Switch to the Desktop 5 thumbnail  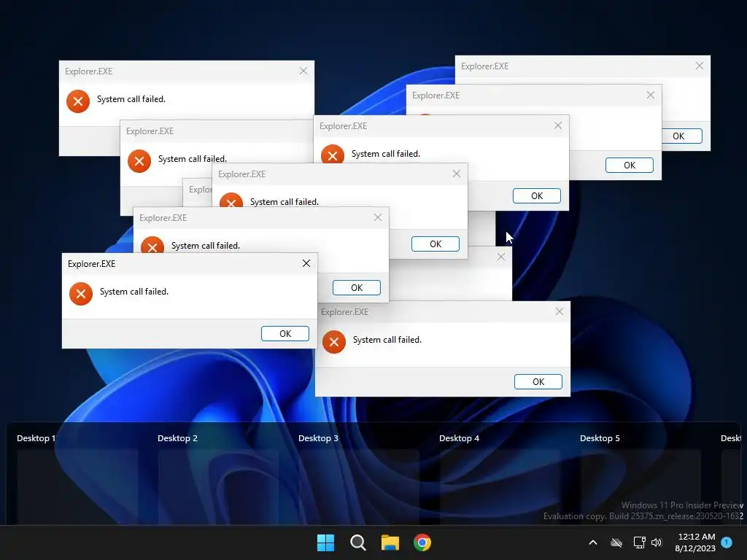point(640,486)
